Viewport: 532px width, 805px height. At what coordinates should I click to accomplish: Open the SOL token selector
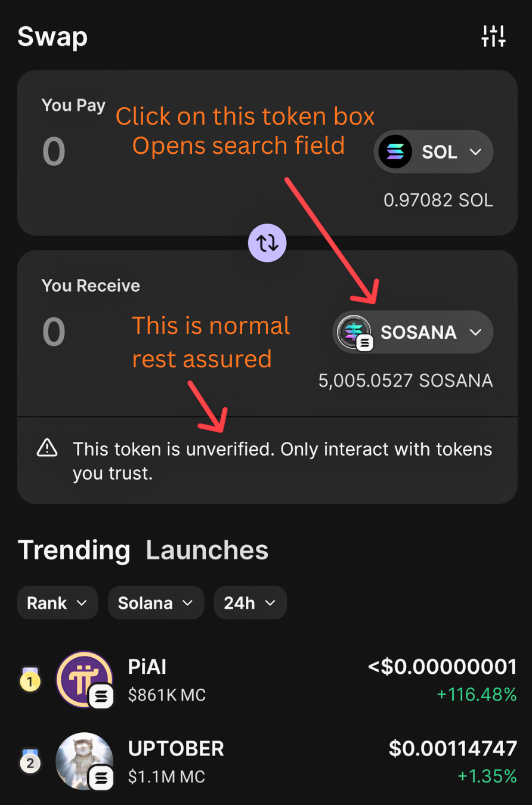(434, 151)
